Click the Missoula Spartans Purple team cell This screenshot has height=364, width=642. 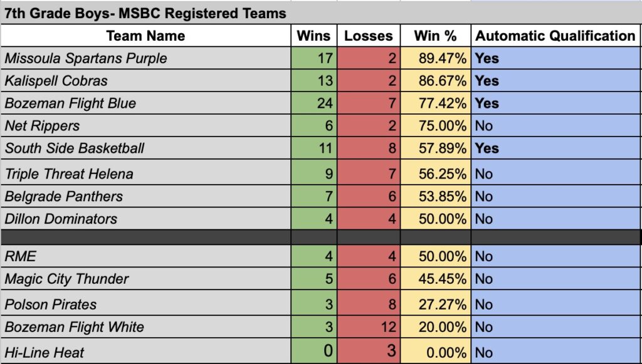147,58
